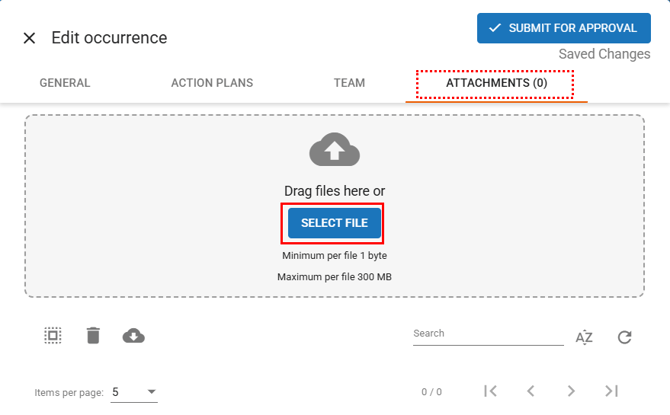Focus the attachments Search field
This screenshot has width=670, height=415.
487,334
